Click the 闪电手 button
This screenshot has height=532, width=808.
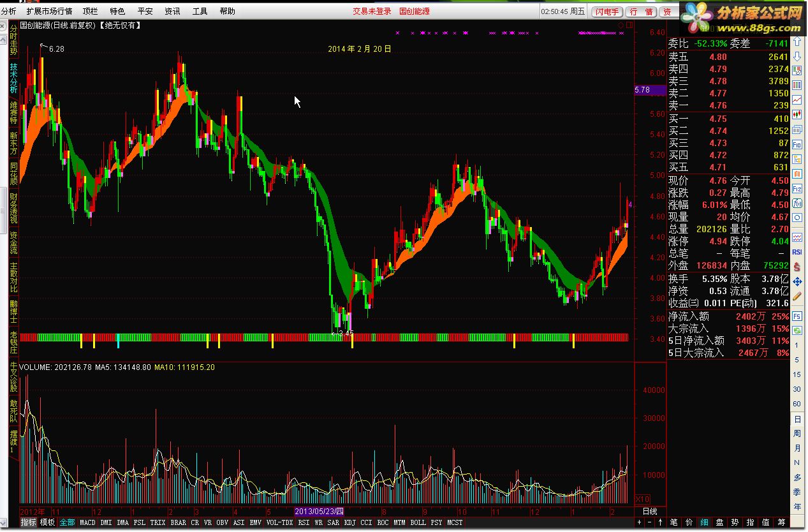tap(607, 11)
